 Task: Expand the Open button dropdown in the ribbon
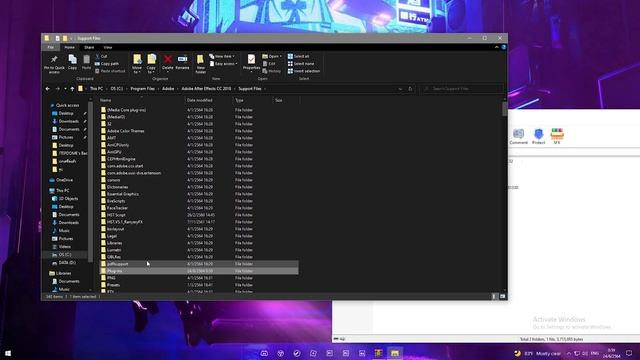coord(281,56)
